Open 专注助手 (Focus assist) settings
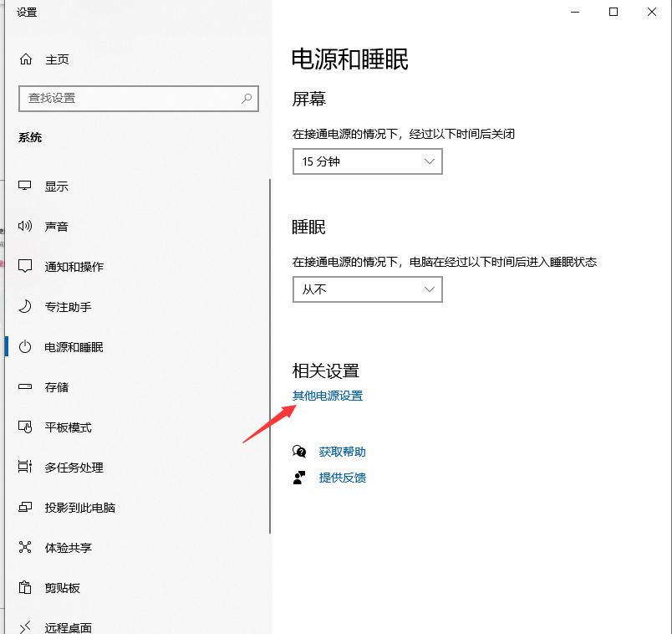The height and width of the screenshot is (634, 672). coord(24,306)
